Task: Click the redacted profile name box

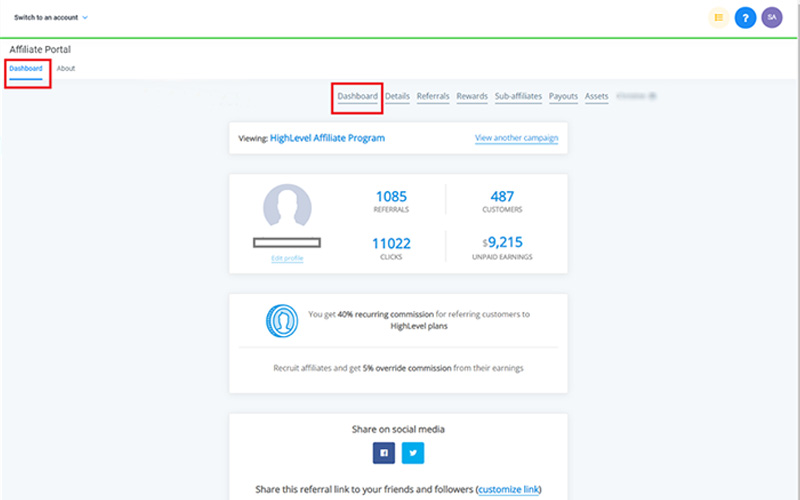Action: (x=287, y=243)
